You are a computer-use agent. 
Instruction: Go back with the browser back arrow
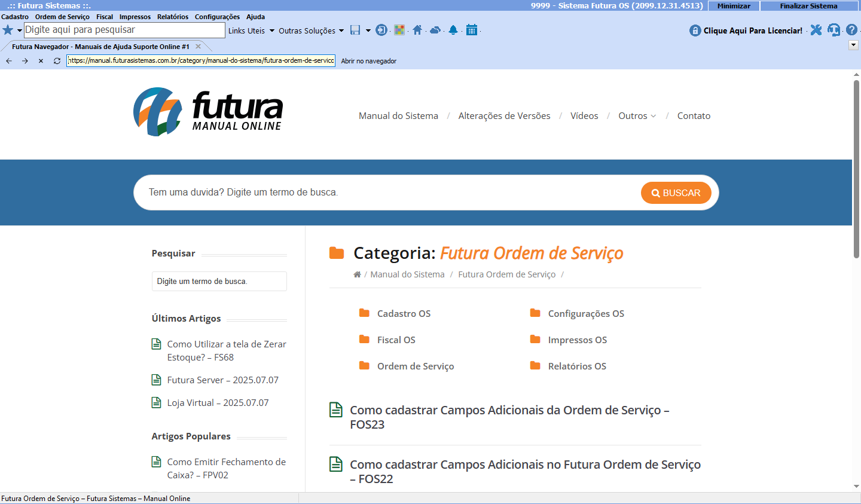point(9,61)
